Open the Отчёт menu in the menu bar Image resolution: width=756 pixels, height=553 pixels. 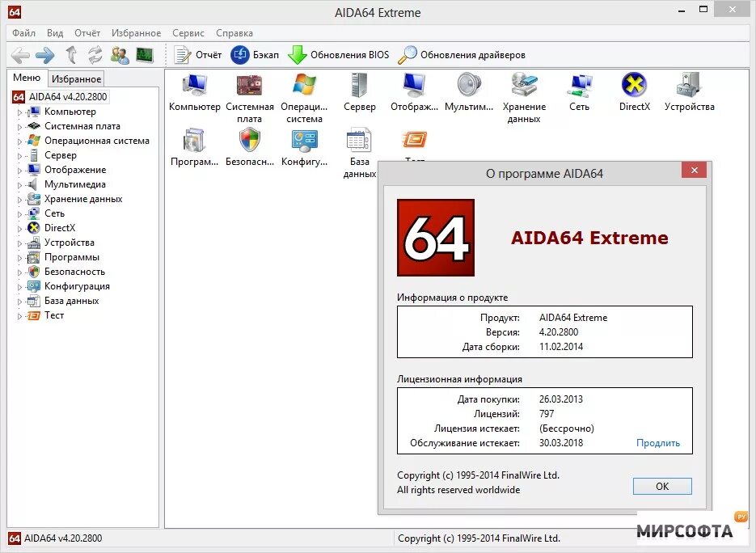click(x=87, y=33)
